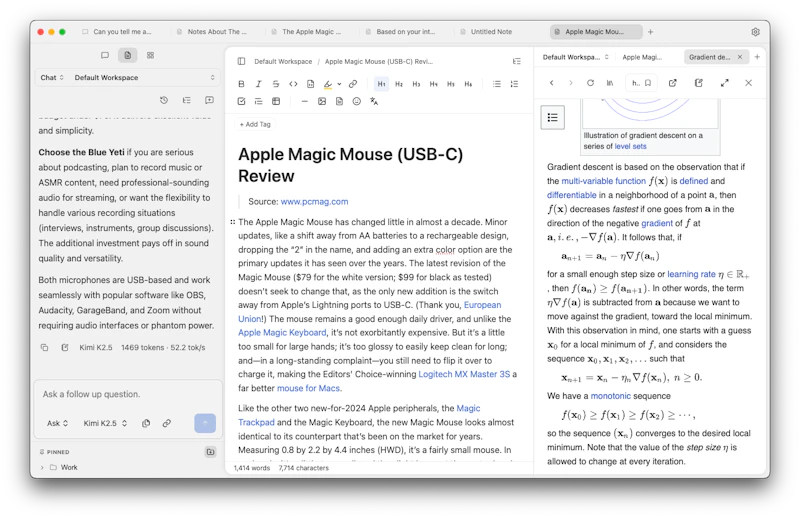Open a new tab with plus button
The image size is (800, 518).
point(651,32)
